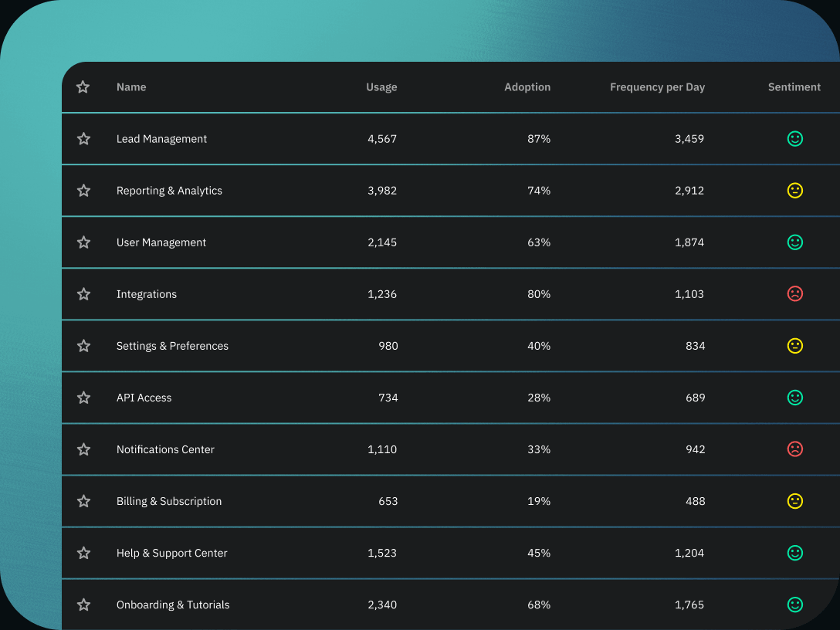
Task: Click the usage value 4,567
Action: click(x=382, y=139)
